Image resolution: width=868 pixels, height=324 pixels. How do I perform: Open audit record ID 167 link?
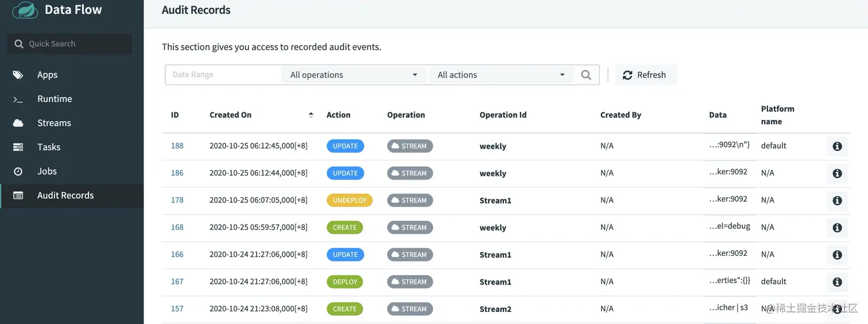pos(177,281)
